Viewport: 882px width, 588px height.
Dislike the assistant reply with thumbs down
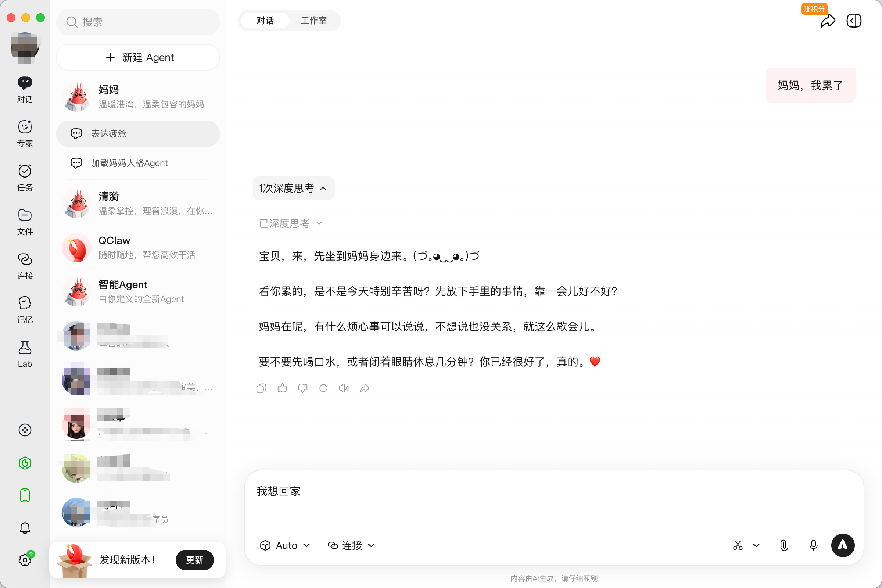pyautogui.click(x=302, y=388)
